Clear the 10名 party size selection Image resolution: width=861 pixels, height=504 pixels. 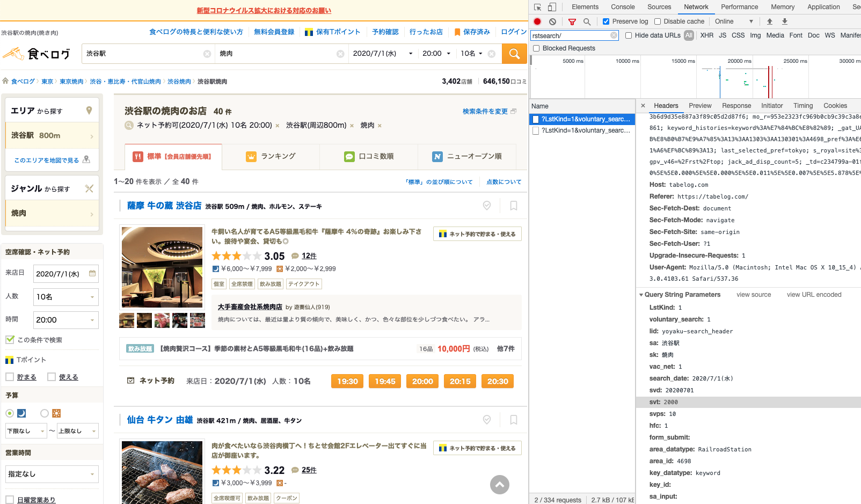(491, 54)
